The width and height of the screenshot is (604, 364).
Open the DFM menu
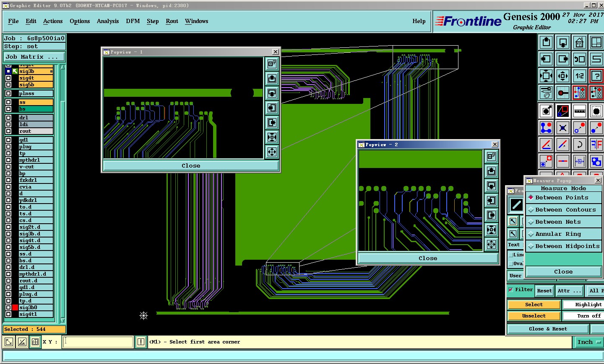click(x=133, y=21)
